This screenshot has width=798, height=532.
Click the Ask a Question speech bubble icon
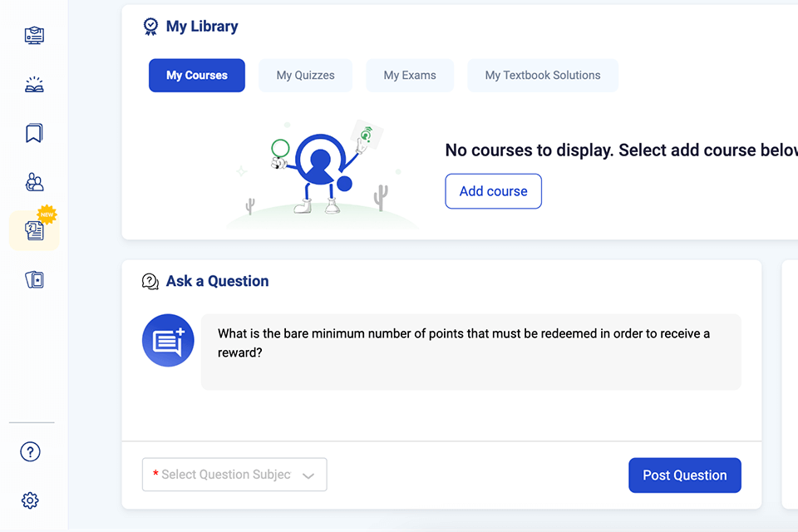[x=150, y=282]
